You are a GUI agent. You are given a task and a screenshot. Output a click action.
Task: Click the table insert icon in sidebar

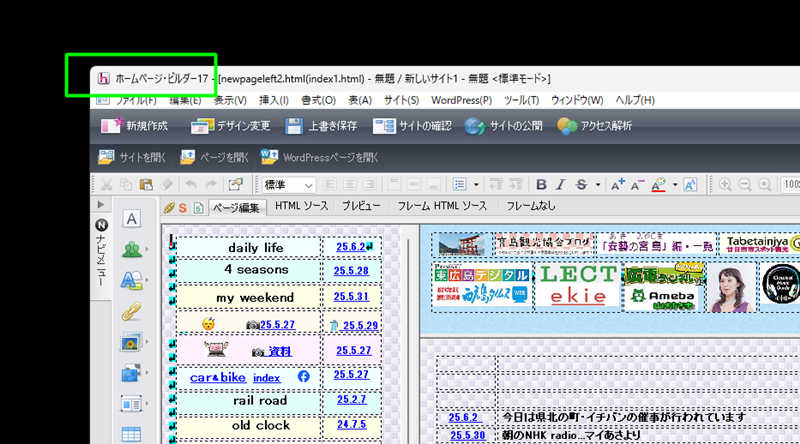pos(131,434)
